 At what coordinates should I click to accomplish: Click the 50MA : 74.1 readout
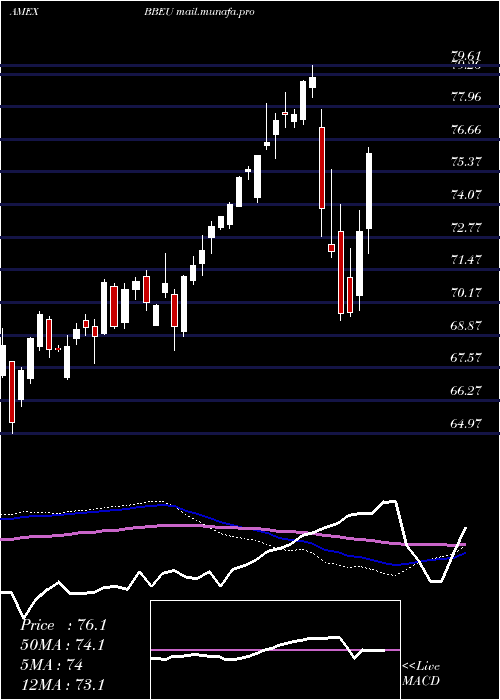[x=63, y=645]
